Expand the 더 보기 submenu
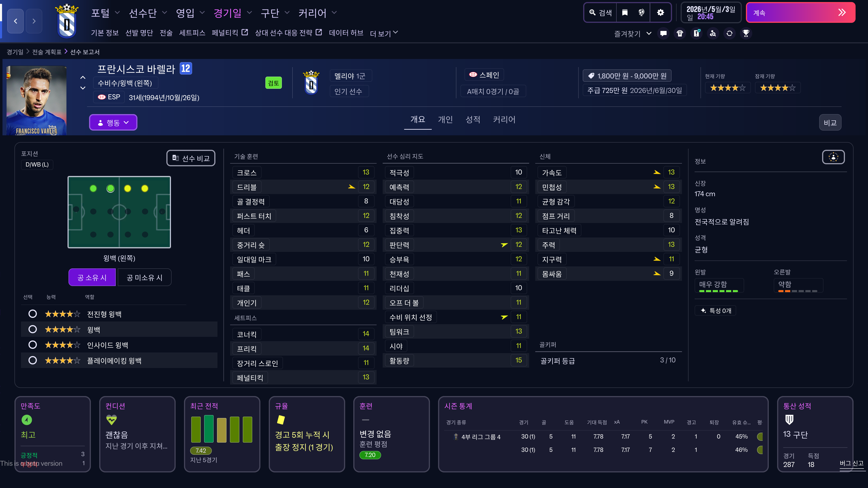Screen dimensions: 868x488 pyautogui.click(x=384, y=33)
